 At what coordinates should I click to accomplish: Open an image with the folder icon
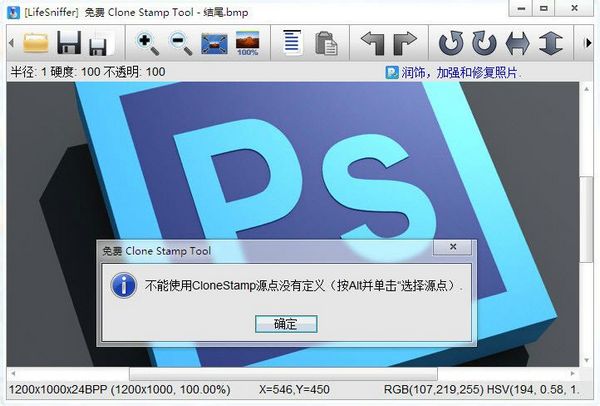click(36, 42)
